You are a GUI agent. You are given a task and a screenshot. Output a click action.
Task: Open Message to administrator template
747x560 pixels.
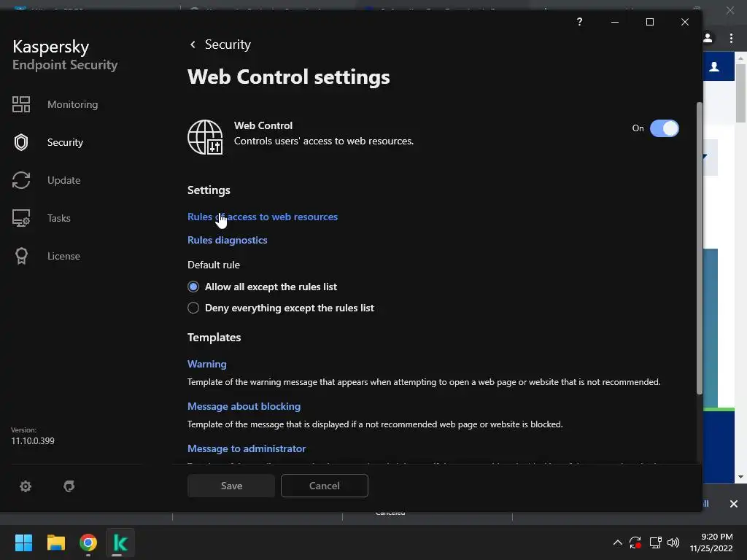click(x=247, y=448)
